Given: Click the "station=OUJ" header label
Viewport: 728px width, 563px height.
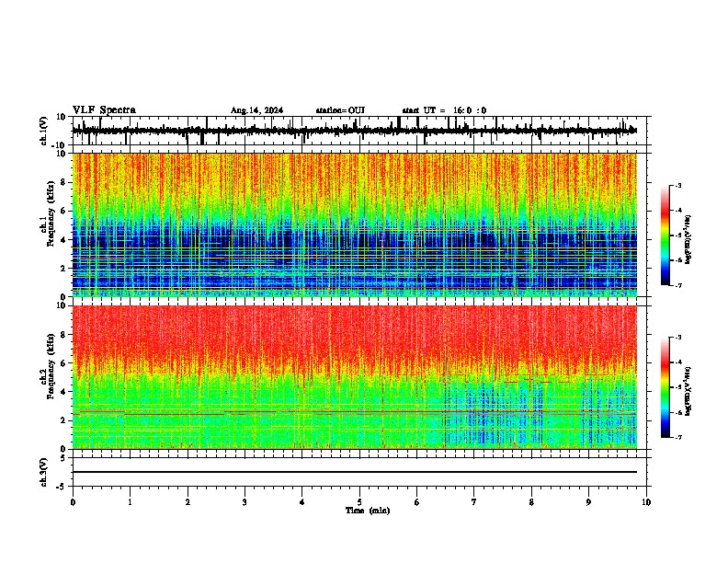Looking at the screenshot, I should tap(340, 110).
